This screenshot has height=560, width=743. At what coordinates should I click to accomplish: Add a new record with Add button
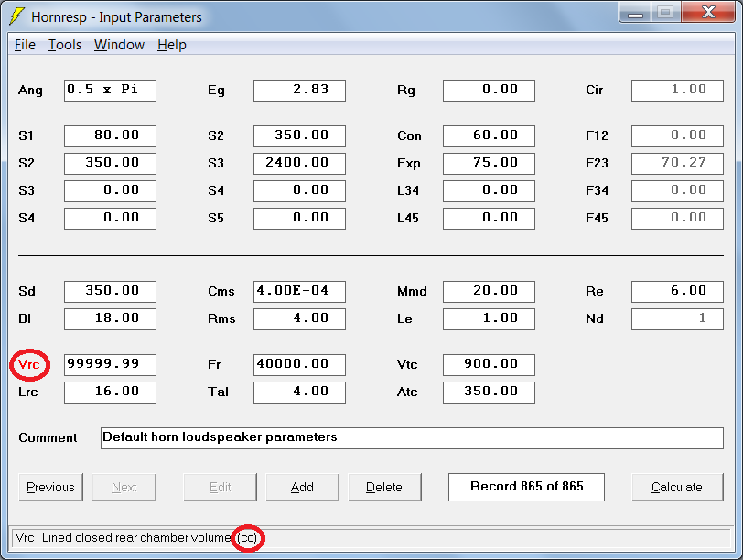302,487
